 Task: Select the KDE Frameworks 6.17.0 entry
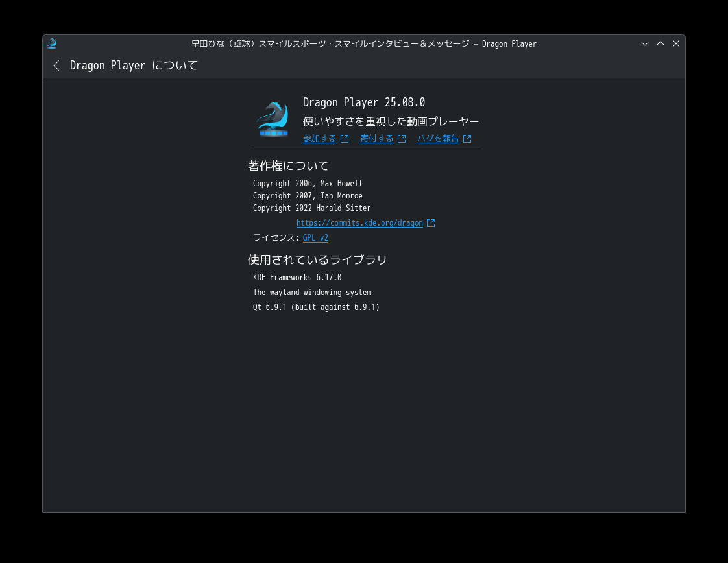297,277
